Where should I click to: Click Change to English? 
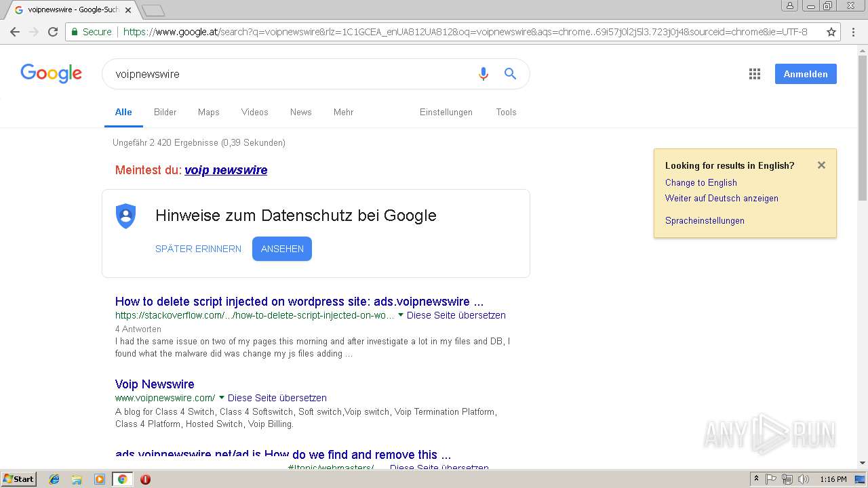click(701, 182)
